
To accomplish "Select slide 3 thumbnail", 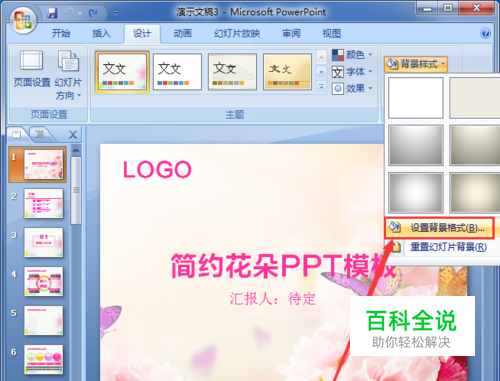I will [x=43, y=242].
